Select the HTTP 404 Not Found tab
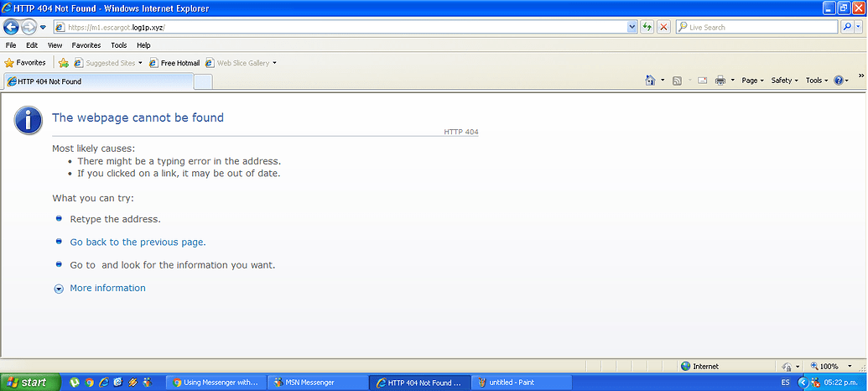 (98, 81)
